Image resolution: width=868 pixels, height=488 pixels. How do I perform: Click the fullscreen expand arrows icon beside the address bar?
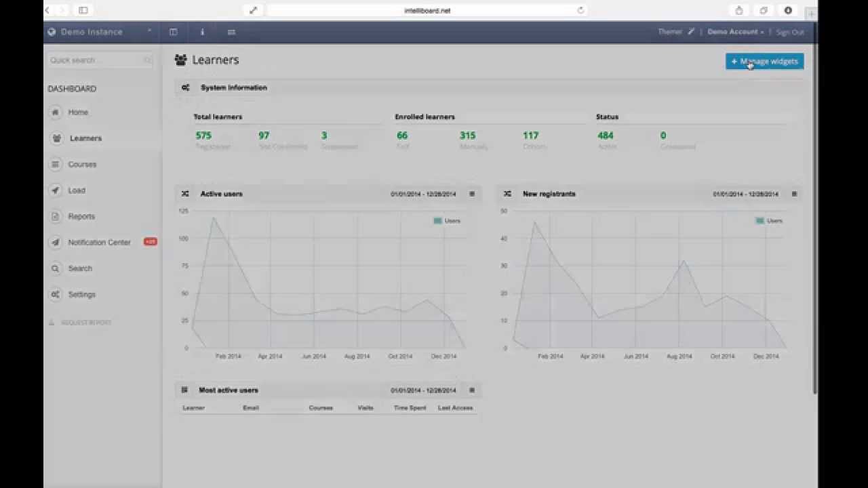253,10
